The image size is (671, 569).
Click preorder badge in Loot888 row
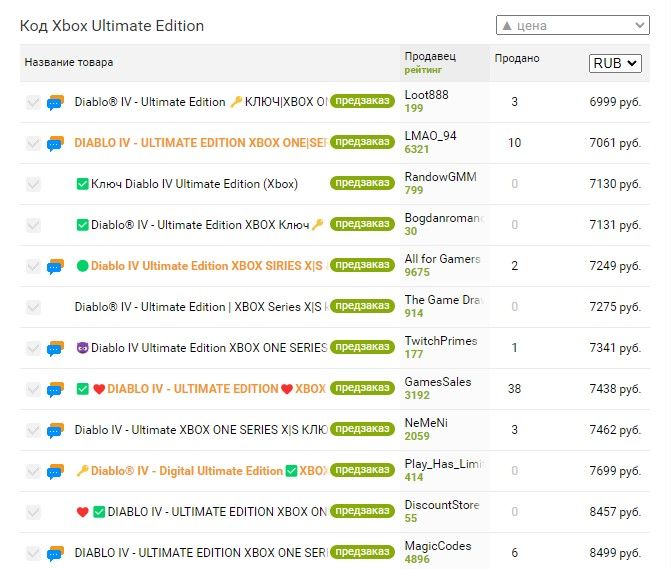362,101
